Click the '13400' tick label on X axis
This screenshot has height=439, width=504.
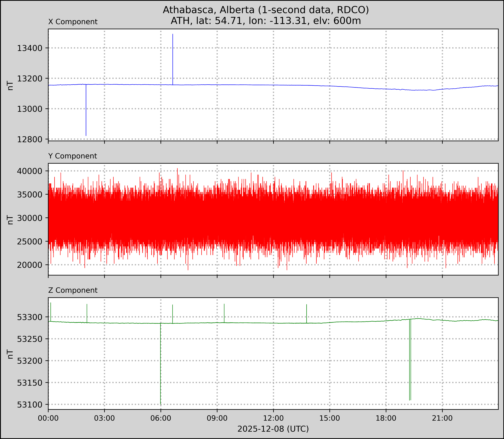pos(30,48)
